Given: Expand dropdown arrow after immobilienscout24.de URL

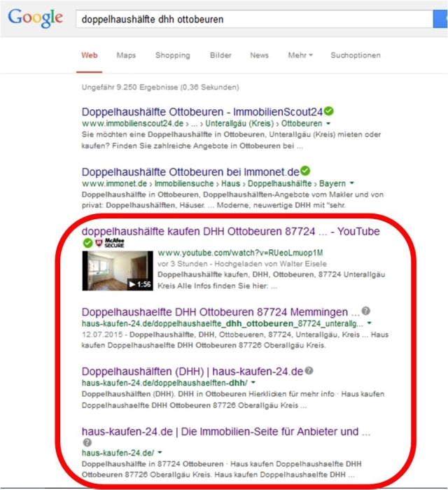Looking at the screenshot, I should pyautogui.click(x=328, y=123).
